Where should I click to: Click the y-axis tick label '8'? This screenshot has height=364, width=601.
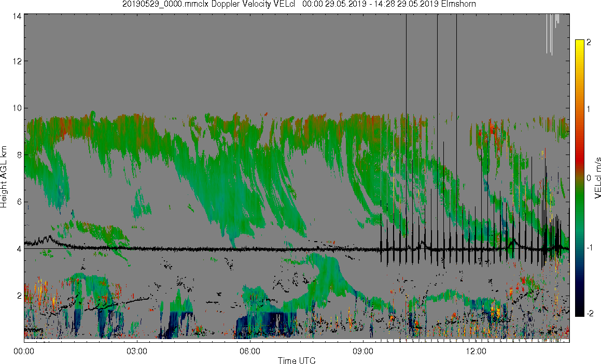click(19, 155)
